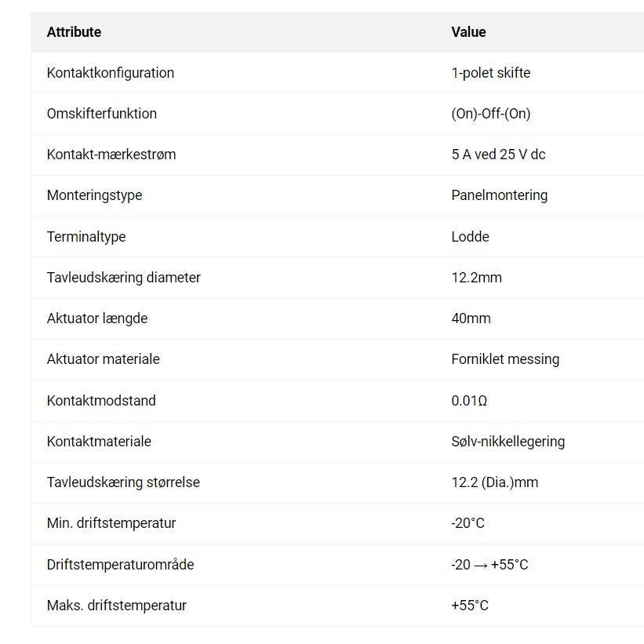Select the "Maks. driftstemperatur" label
This screenshot has width=644, height=644.
[117, 606]
